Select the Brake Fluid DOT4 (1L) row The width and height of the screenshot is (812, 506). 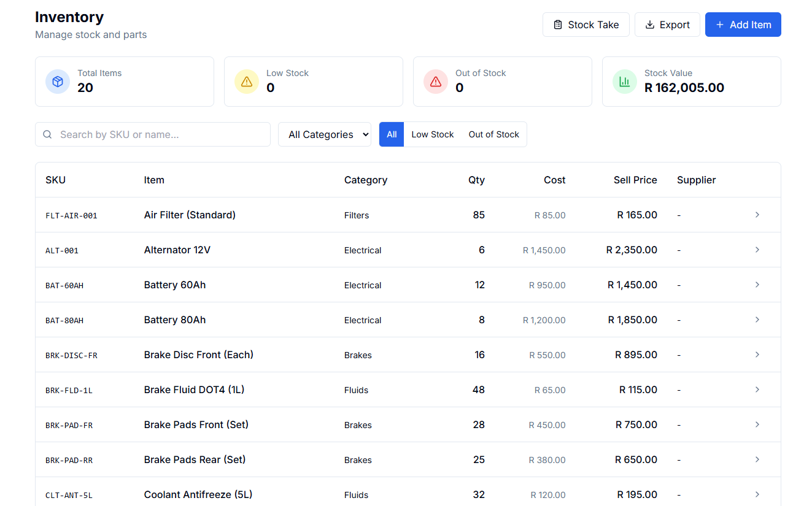[194, 389]
